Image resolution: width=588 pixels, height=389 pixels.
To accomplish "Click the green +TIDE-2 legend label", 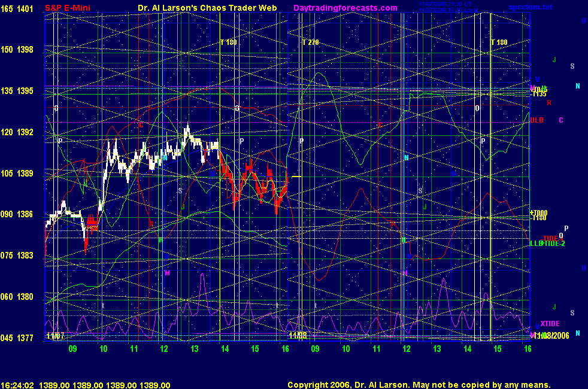I will coord(553,244).
